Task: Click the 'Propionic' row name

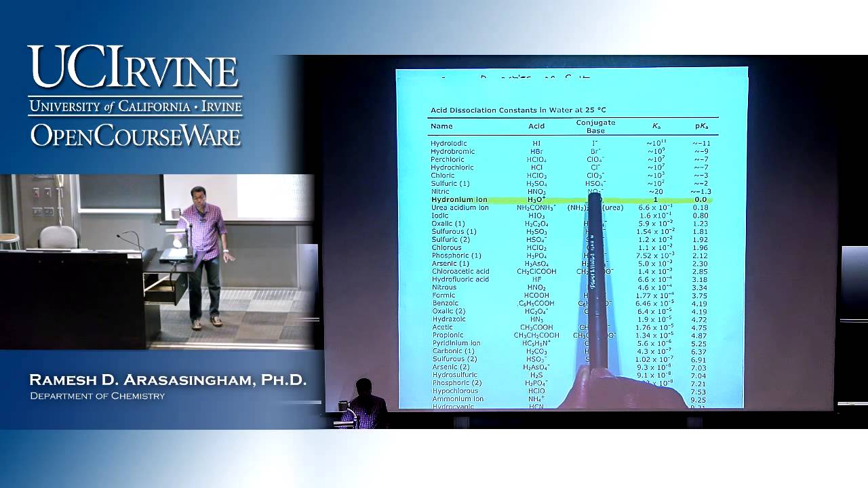Action: (x=448, y=335)
